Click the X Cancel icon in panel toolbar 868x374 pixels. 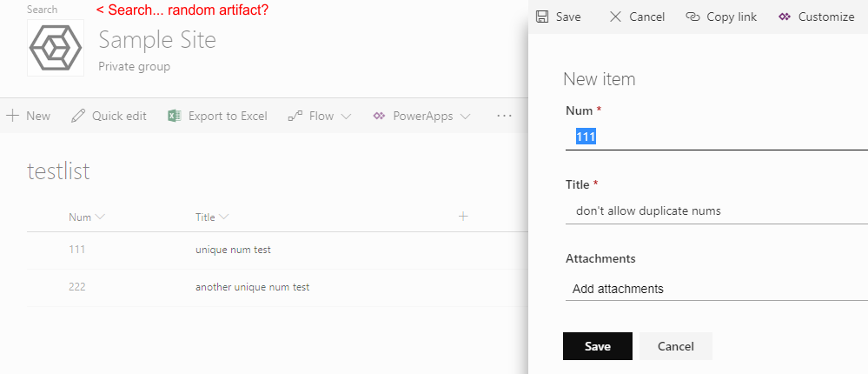[615, 17]
